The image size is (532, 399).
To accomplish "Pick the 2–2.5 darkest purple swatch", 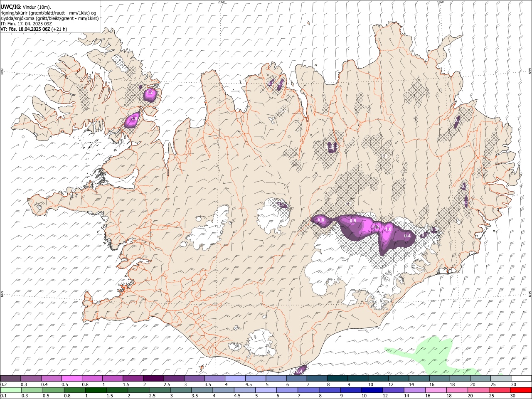I will tap(153, 379).
